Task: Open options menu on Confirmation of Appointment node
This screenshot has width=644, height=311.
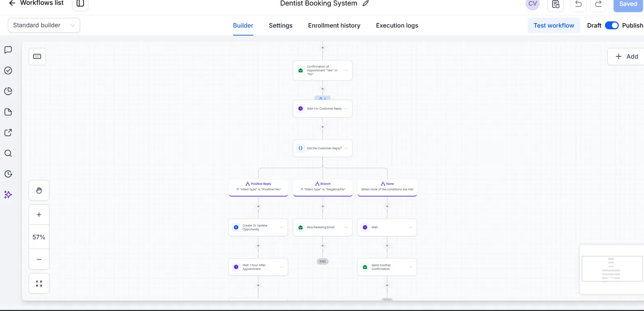Action: coord(346,71)
